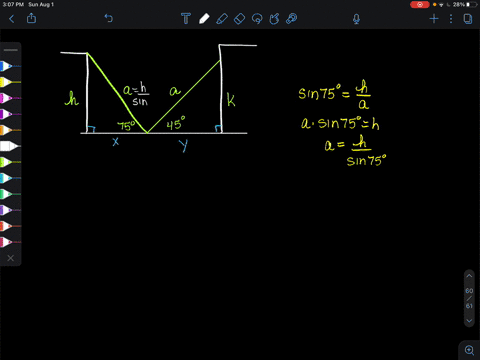Pick the lime green favorite pen

10,162
